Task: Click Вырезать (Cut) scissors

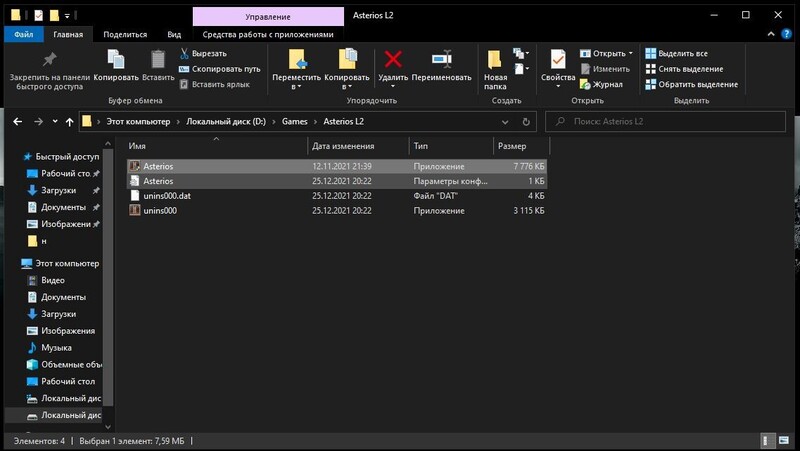Action: point(203,54)
